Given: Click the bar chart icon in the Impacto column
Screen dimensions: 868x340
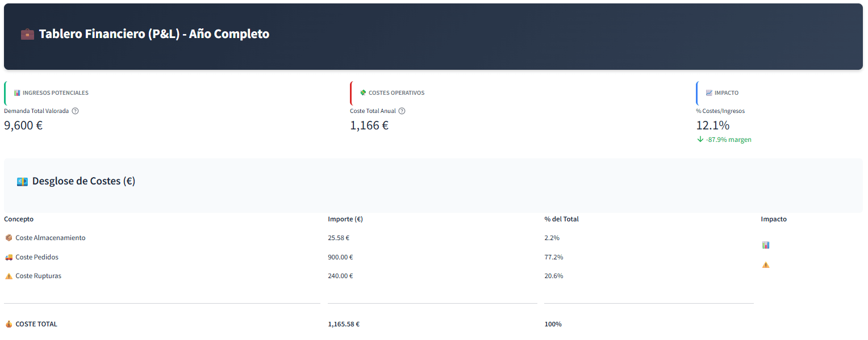Looking at the screenshot, I should click(766, 245).
